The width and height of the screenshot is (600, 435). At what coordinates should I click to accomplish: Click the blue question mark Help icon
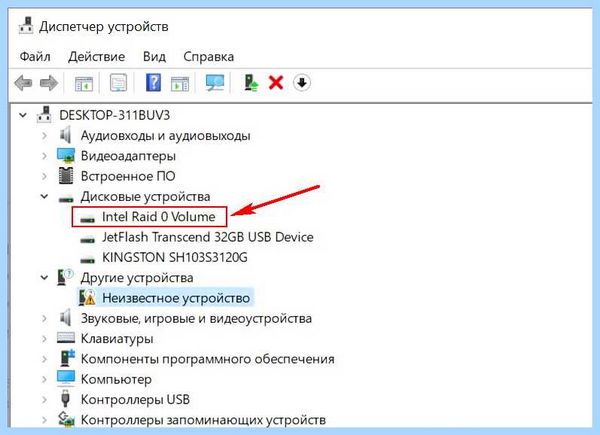click(x=153, y=83)
